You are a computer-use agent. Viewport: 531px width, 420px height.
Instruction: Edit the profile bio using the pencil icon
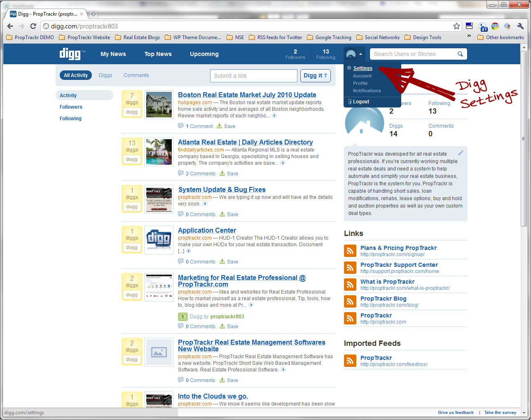[x=461, y=152]
